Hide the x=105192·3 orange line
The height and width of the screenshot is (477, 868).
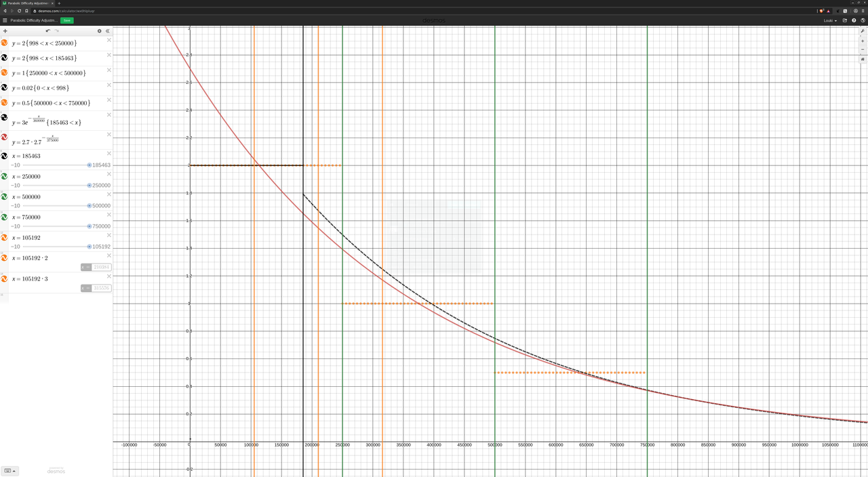(4, 278)
